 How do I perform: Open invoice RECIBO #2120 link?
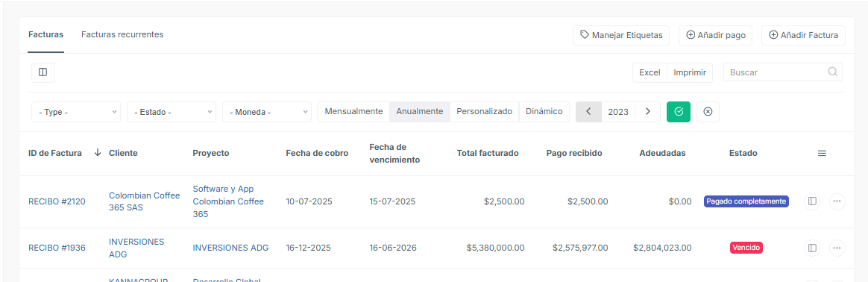point(57,201)
